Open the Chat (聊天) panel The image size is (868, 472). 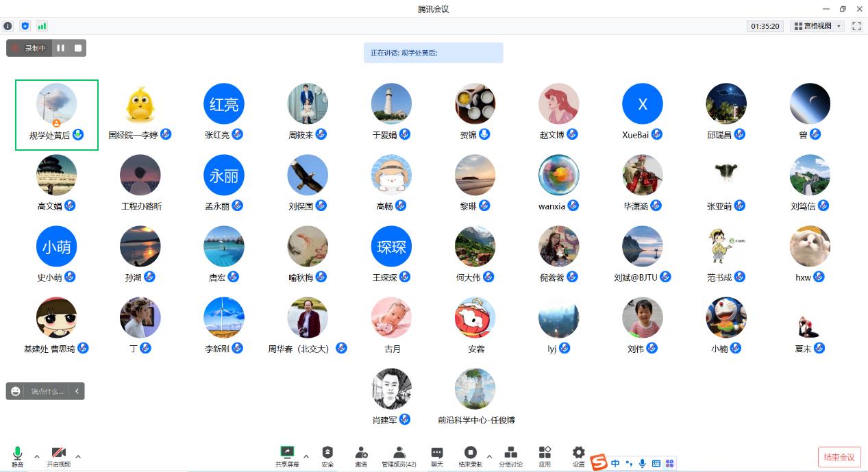coord(437,456)
